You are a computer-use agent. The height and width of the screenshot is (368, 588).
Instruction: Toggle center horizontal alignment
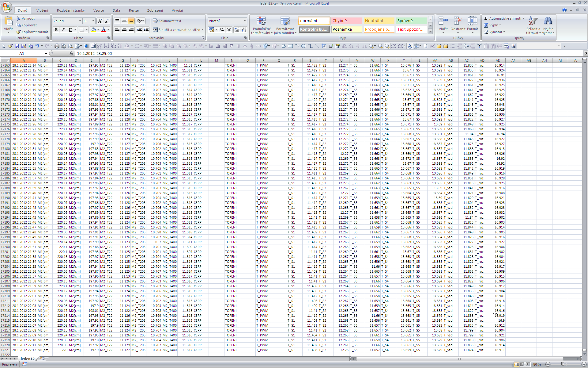[124, 30]
